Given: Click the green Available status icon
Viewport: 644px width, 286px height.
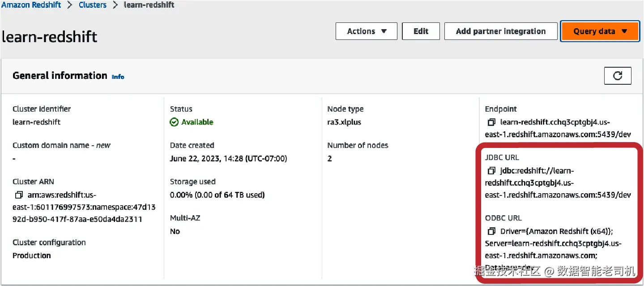Looking at the screenshot, I should click(x=174, y=122).
